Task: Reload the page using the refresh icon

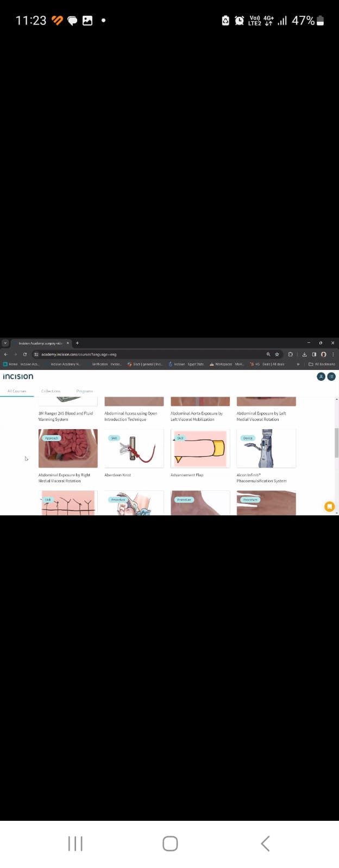Action: tap(25, 354)
